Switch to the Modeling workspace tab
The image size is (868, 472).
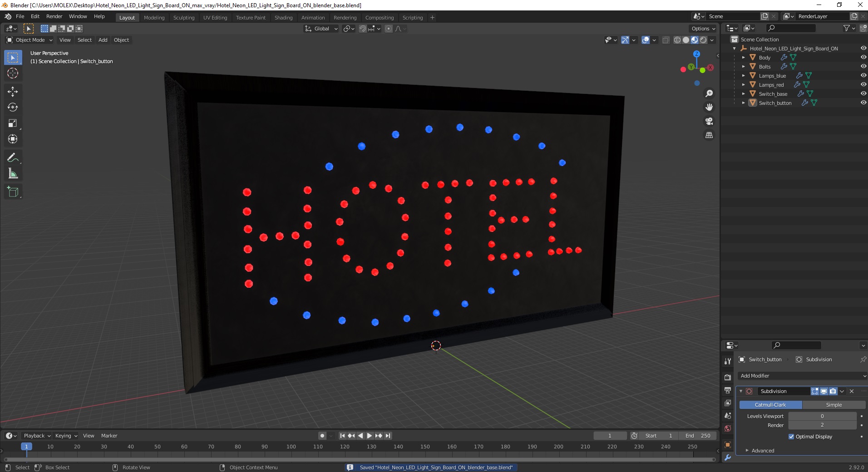click(x=154, y=18)
